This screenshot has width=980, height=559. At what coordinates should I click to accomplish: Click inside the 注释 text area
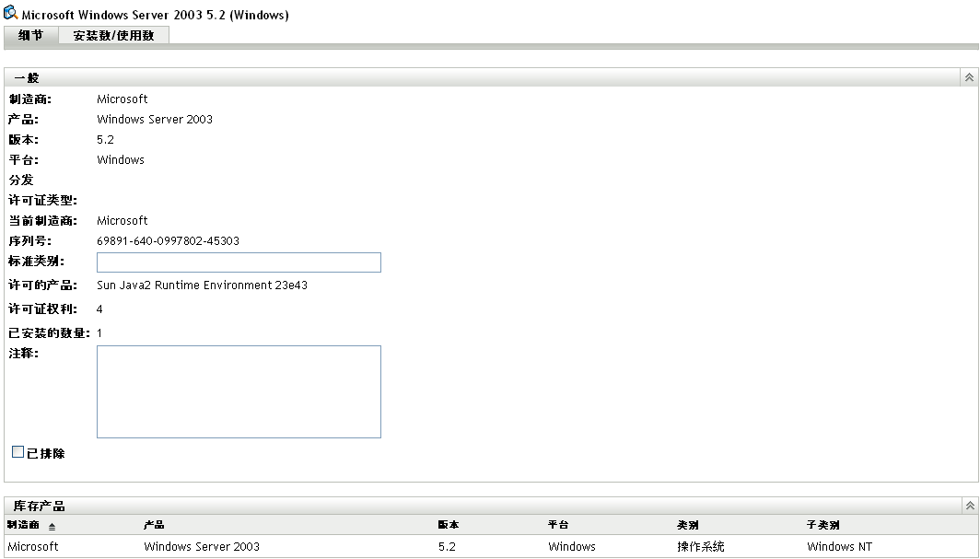click(x=239, y=391)
